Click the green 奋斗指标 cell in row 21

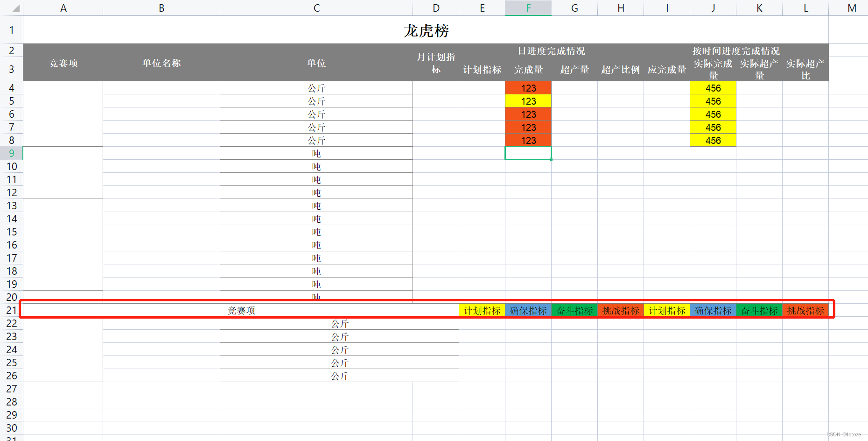tap(574, 310)
